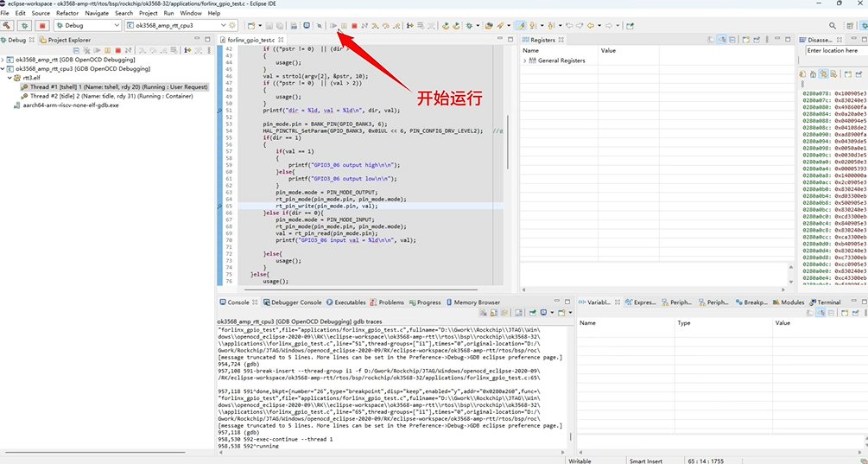The height and width of the screenshot is (464, 868).
Task: Click the gear icon next to launch configuration
Action: pyautogui.click(x=232, y=25)
